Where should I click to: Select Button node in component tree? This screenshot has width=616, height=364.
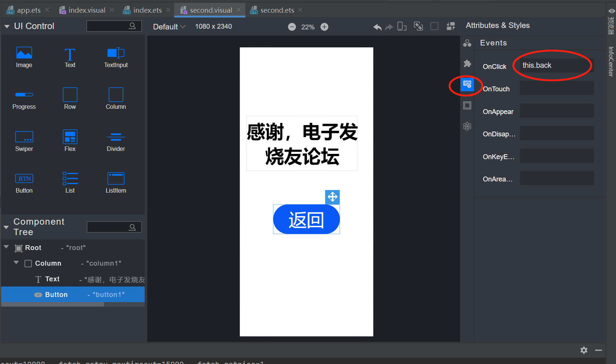[73, 294]
